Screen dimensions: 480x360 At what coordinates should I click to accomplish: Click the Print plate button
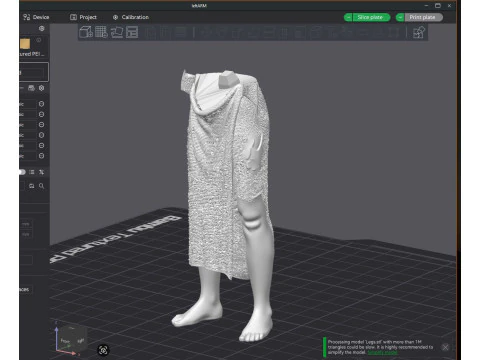pyautogui.click(x=423, y=17)
